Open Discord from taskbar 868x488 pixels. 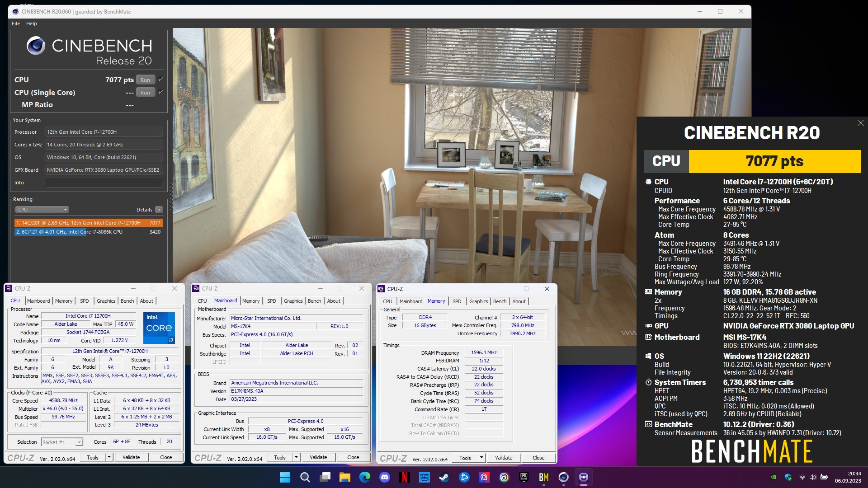385,477
